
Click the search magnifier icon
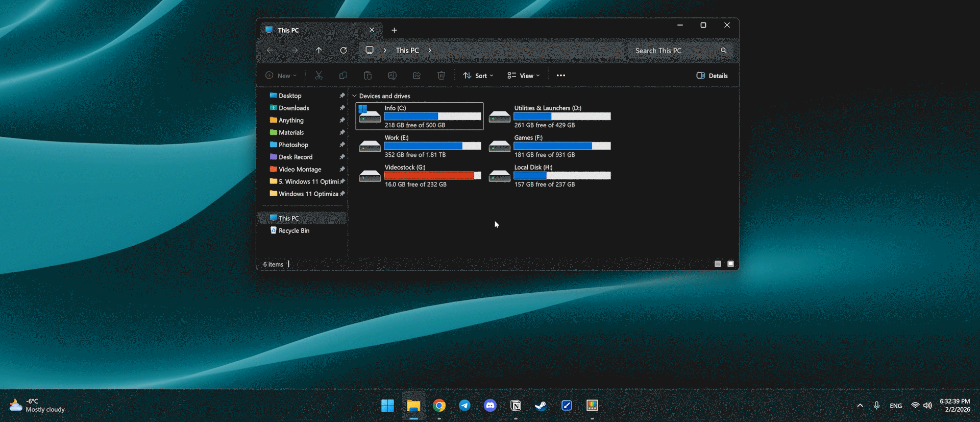(723, 51)
